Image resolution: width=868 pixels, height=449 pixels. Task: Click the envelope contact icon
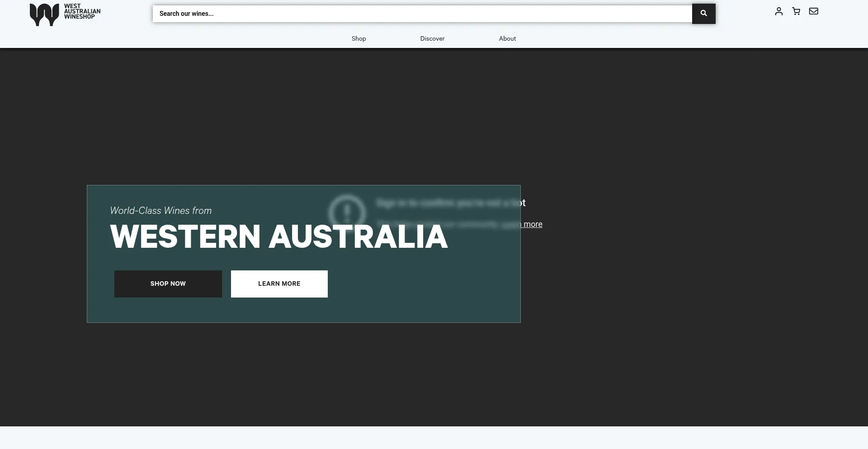[x=813, y=11]
